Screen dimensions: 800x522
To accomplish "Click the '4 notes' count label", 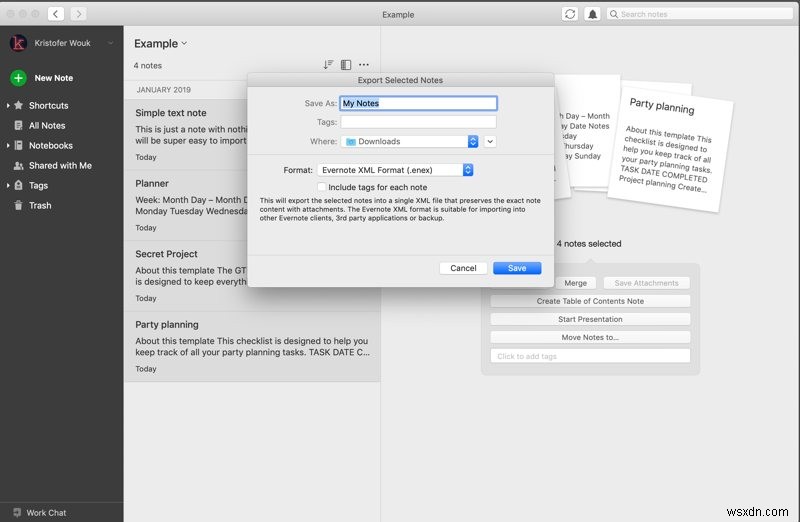I will [147, 65].
